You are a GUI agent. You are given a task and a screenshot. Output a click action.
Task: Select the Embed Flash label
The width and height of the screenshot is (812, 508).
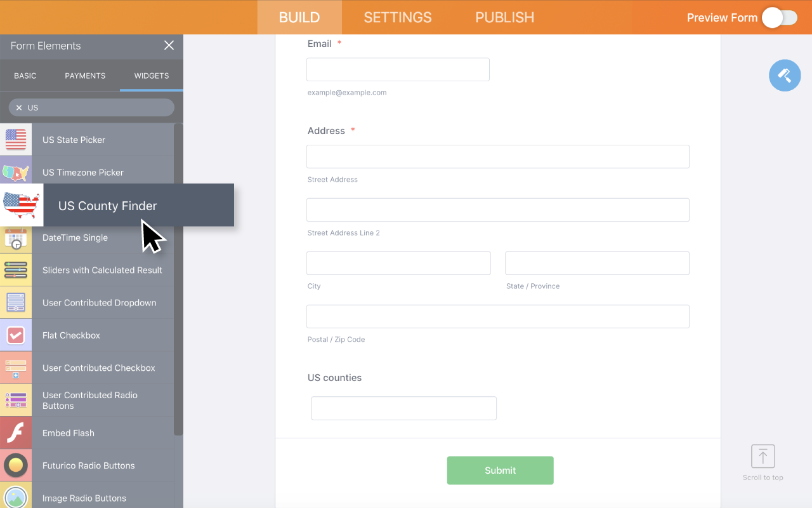click(68, 433)
